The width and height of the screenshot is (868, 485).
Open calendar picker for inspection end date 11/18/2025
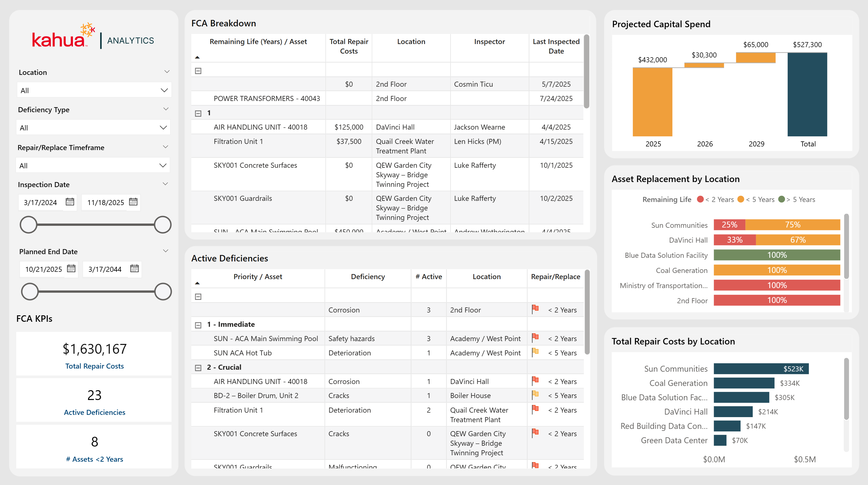point(133,202)
